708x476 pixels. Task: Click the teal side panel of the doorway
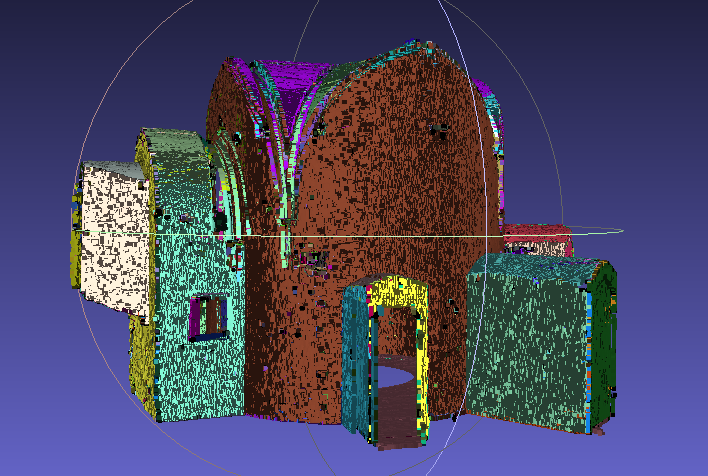click(x=356, y=357)
